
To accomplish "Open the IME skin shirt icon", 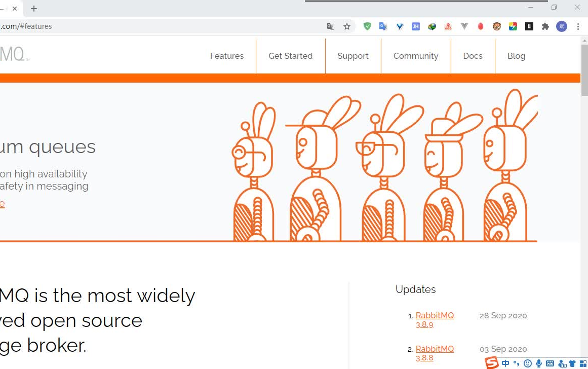I will point(572,363).
